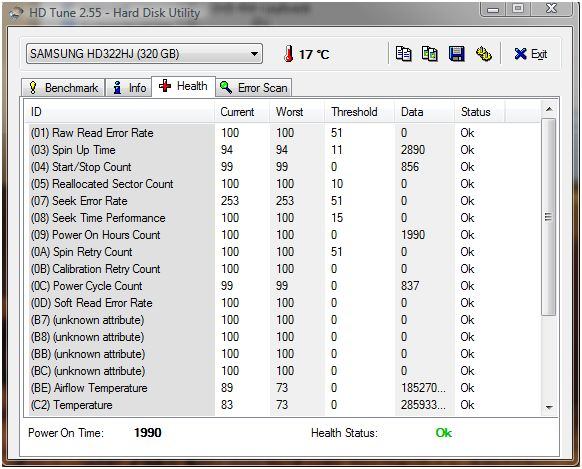This screenshot has height=469, width=582.
Task: Open options with the tools icon
Action: point(484,54)
